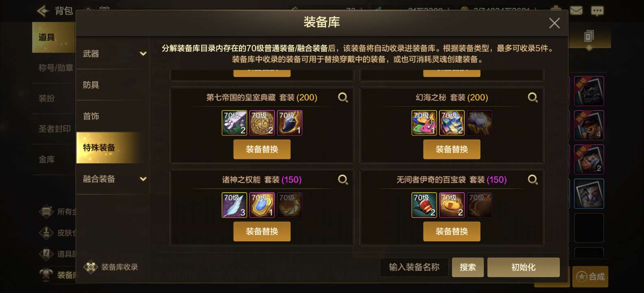This screenshot has width=644, height=293.
Task: Open the chat bubble icon
Action: click(x=597, y=11)
